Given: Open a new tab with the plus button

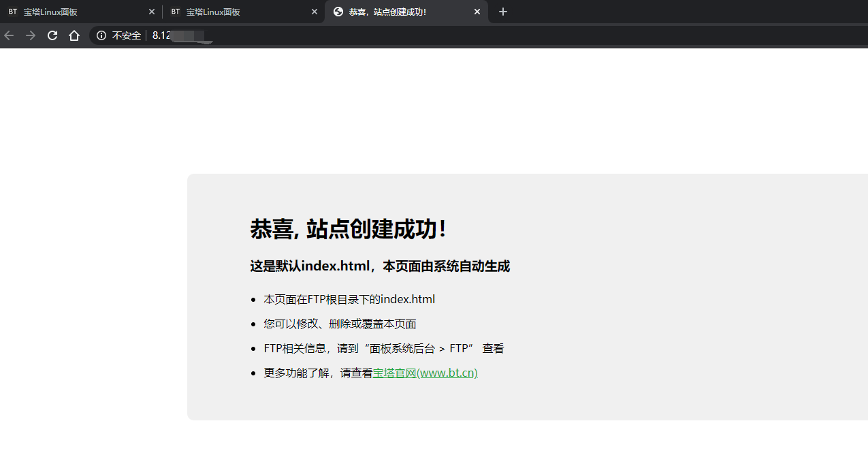Looking at the screenshot, I should tap(503, 12).
